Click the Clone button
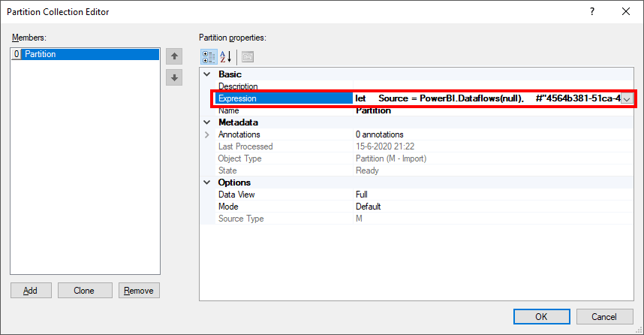The height and width of the screenshot is (335, 644). 84,291
